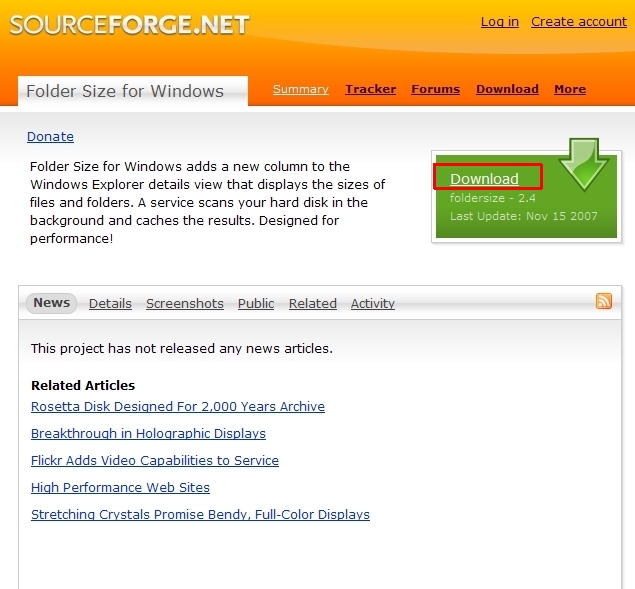Image resolution: width=635 pixels, height=589 pixels.
Task: Select the Summary navigation tab
Action: click(300, 89)
